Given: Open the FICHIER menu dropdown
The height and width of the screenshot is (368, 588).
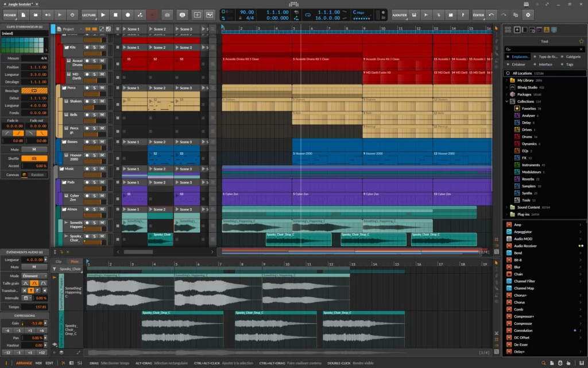Looking at the screenshot, I should (10, 15).
